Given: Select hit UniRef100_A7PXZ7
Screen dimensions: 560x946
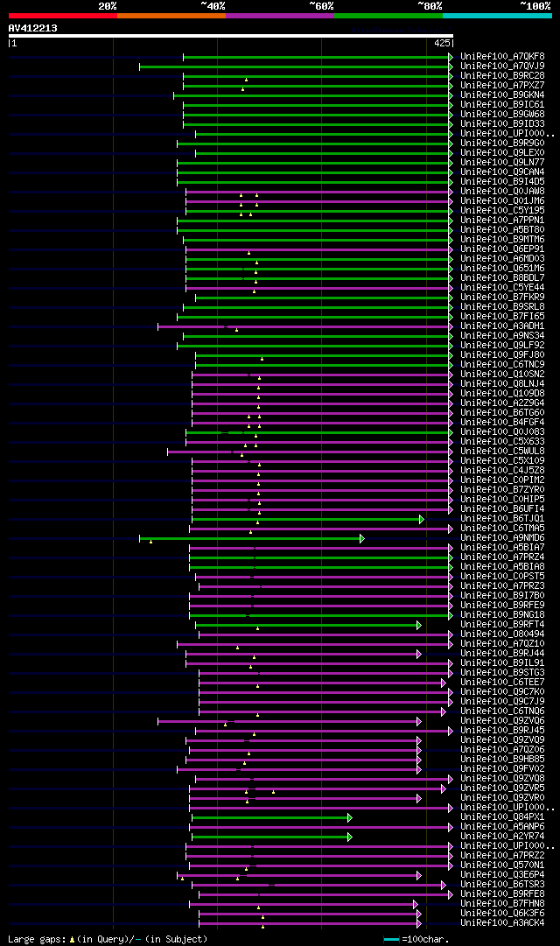Looking at the screenshot, I should point(502,86).
